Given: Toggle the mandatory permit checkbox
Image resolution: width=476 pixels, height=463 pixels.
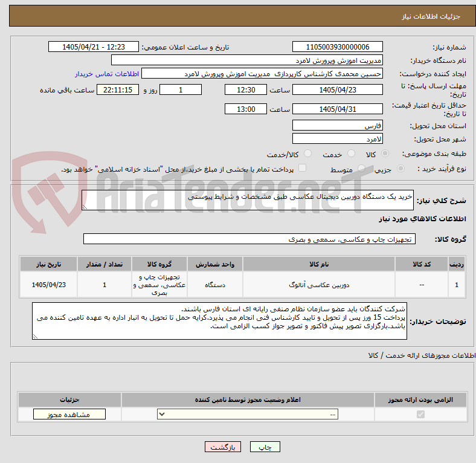Looking at the screenshot, I should tap(420, 415).
